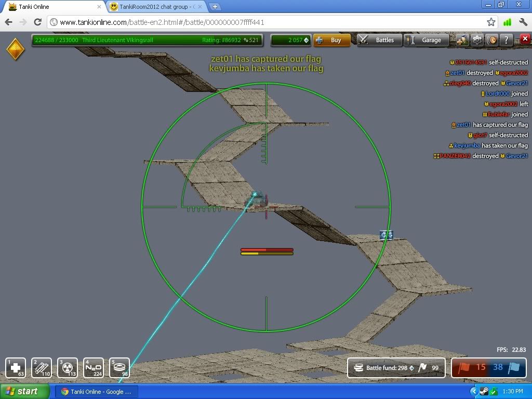Open the Garage

coord(425,40)
